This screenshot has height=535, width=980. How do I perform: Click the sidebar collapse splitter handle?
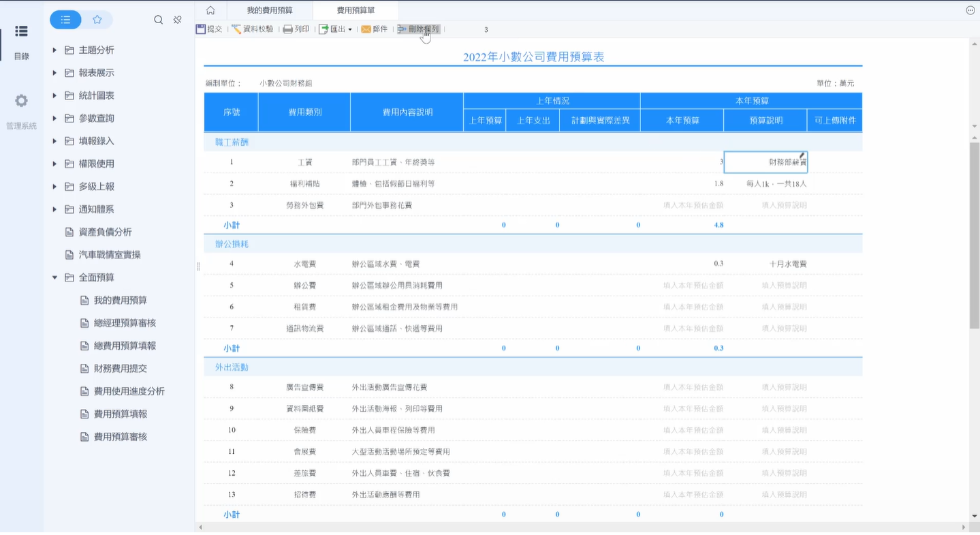(198, 266)
